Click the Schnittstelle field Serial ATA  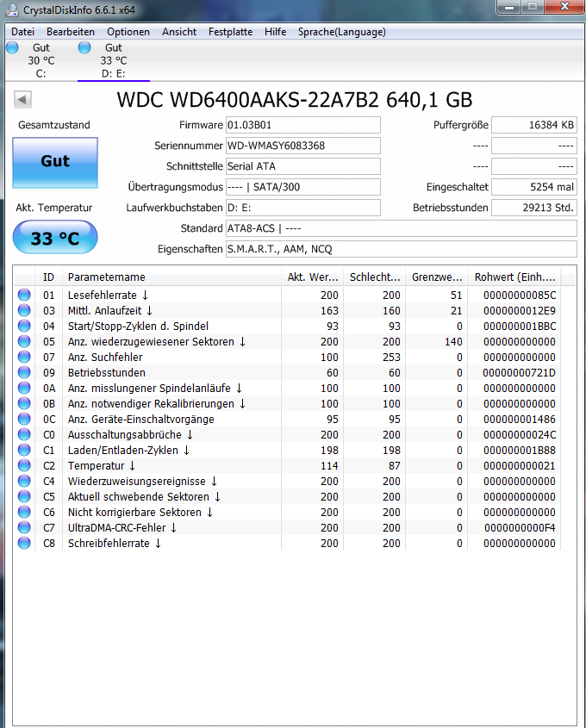coord(303,166)
